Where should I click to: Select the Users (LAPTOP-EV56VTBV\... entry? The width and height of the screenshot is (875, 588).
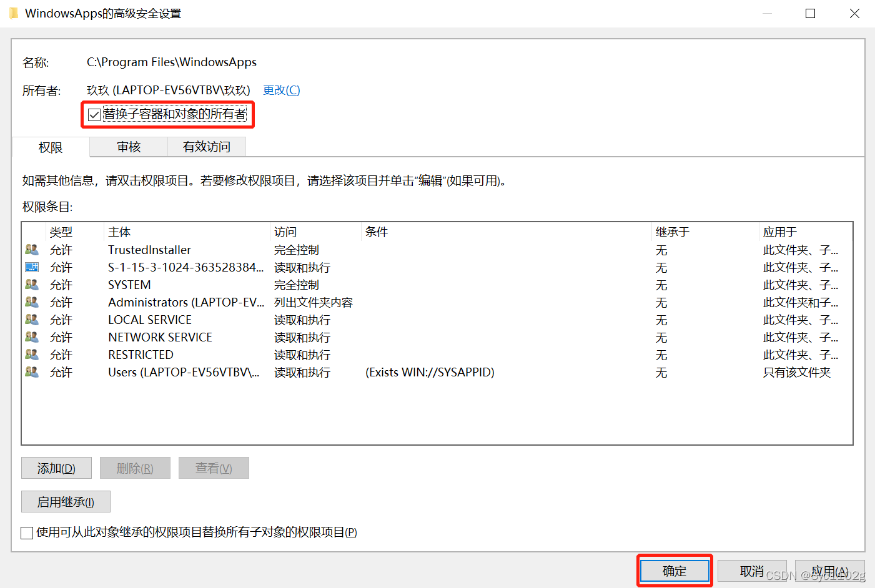click(437, 372)
